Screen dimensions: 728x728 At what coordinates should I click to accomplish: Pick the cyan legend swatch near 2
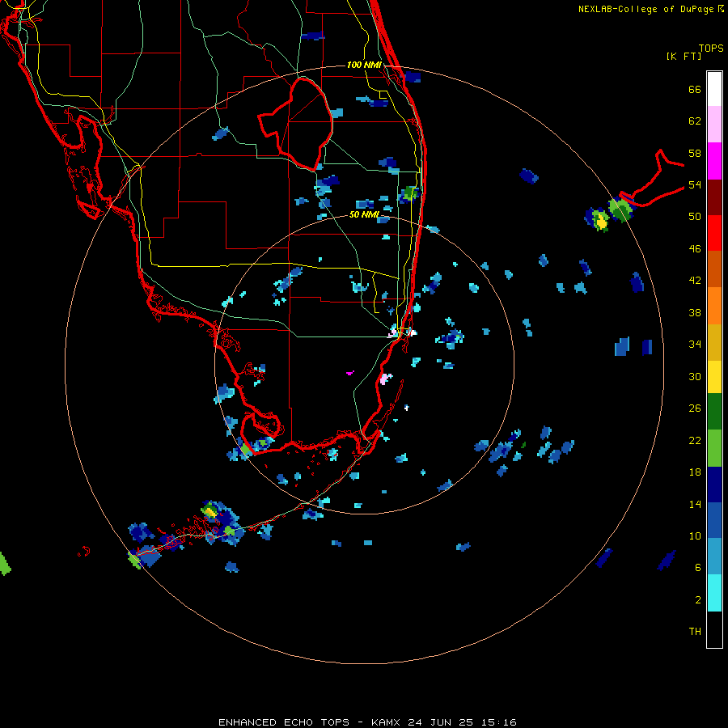pyautogui.click(x=714, y=593)
